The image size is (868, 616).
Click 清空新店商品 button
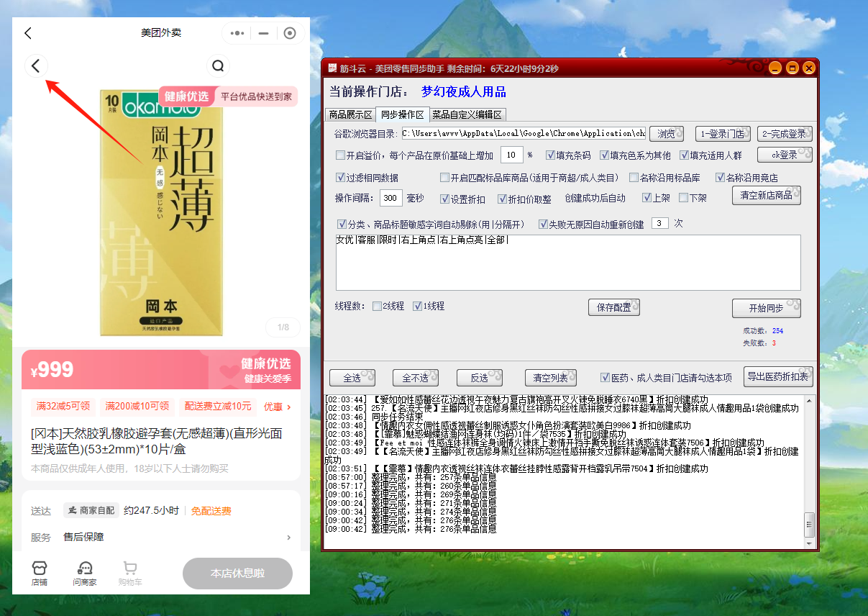pos(767,196)
